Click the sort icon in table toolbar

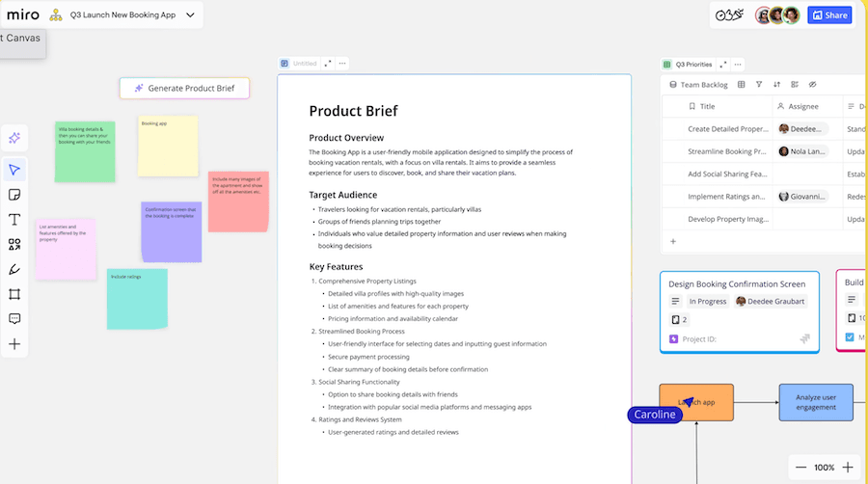(776, 85)
